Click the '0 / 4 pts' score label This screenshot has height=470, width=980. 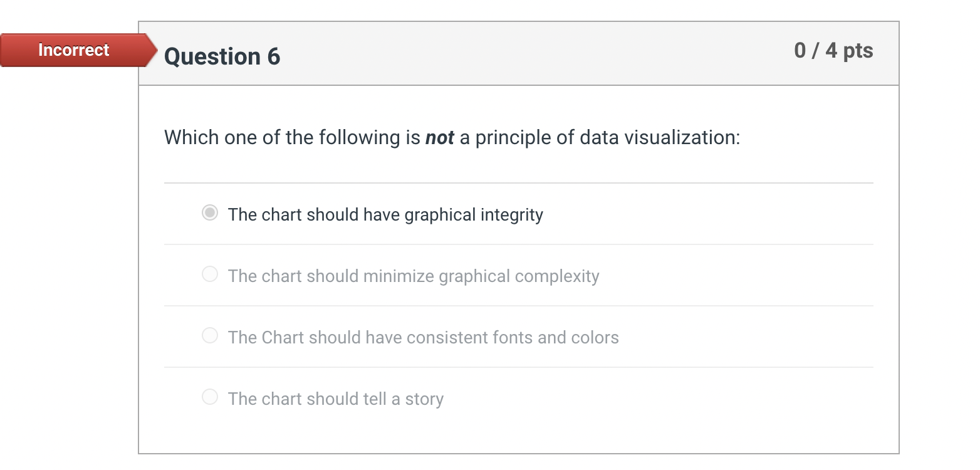click(834, 50)
